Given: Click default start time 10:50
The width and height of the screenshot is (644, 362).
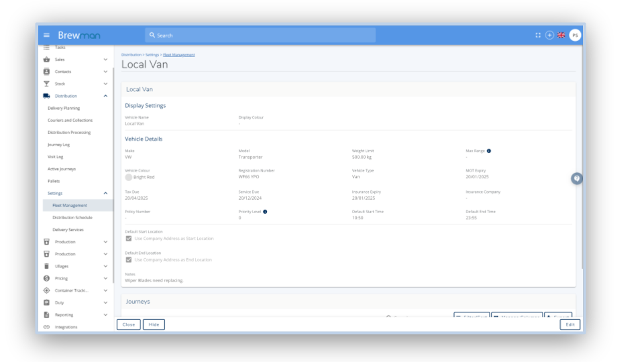Looking at the screenshot, I should pyautogui.click(x=358, y=218).
